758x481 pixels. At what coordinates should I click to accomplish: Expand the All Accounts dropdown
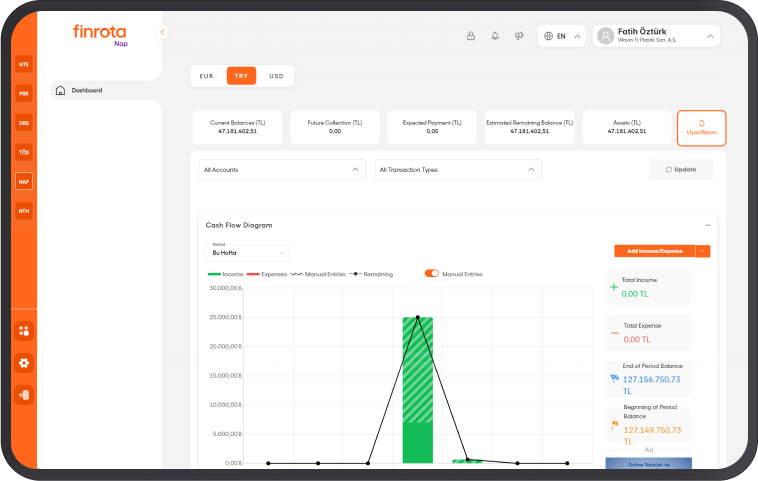tap(282, 170)
